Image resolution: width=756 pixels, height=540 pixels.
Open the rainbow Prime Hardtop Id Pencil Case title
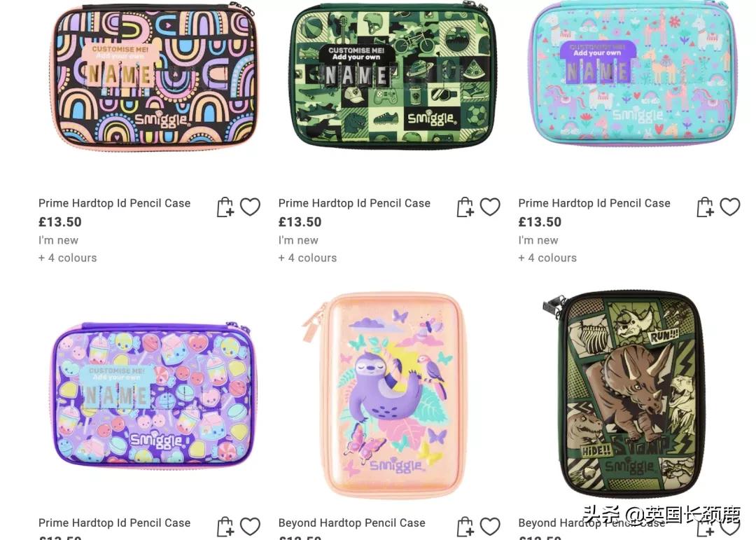pyautogui.click(x=114, y=203)
